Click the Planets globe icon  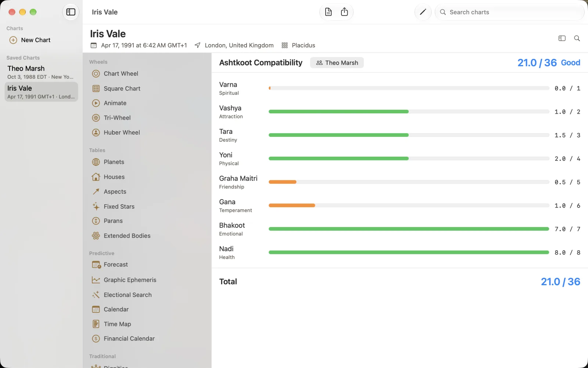coord(96,162)
